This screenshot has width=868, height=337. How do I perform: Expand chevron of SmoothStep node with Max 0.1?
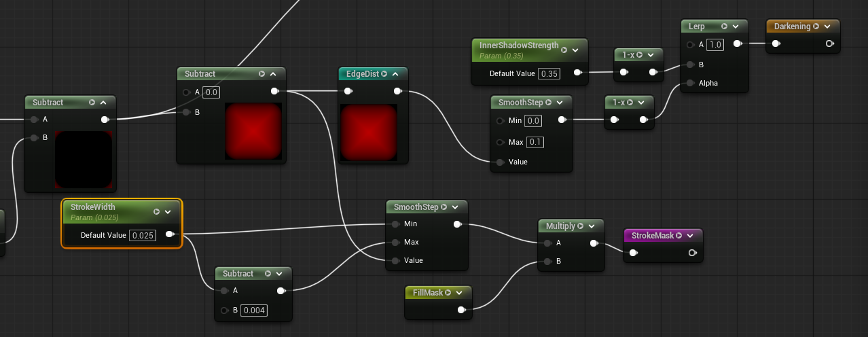click(560, 103)
